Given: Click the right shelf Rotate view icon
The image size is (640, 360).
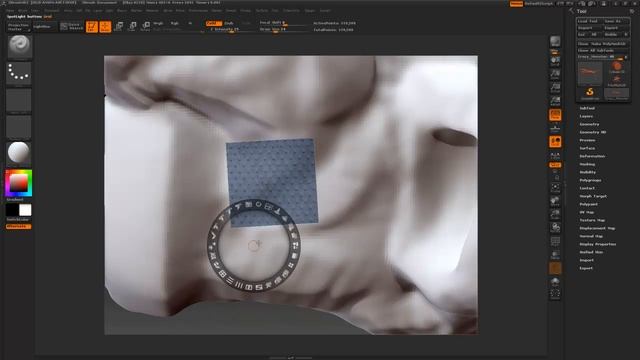Looking at the screenshot, I should (x=555, y=228).
